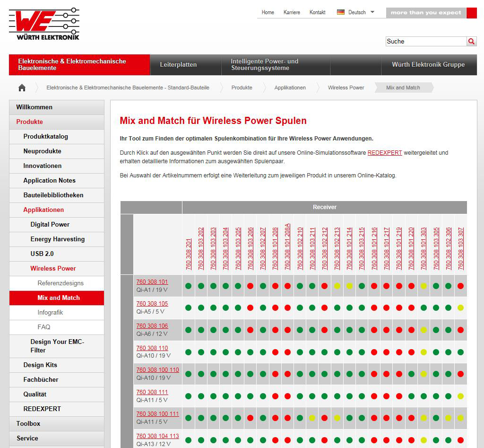Select Referenzdesigns under Wireless Power
This screenshot has width=484, height=448.
pos(57,283)
